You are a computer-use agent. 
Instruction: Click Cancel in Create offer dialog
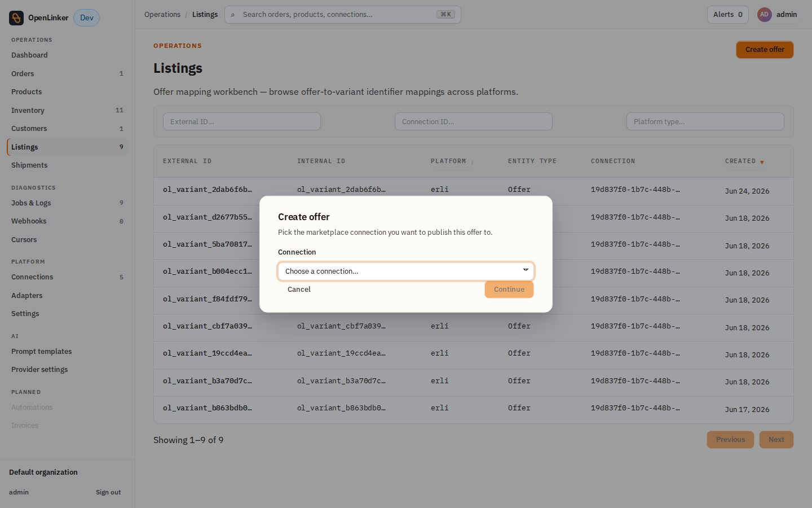click(299, 290)
